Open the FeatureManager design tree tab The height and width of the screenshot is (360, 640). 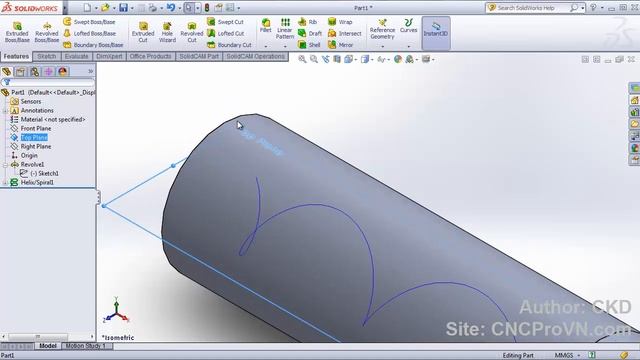[x=7, y=72]
